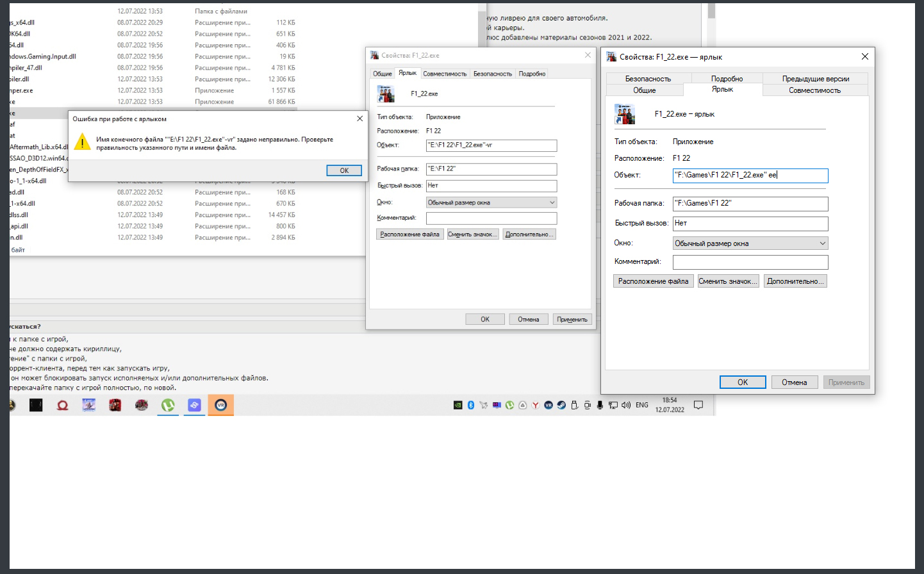924x574 pixels.
Task: Open the VR app from the taskbar
Action: pos(220,405)
